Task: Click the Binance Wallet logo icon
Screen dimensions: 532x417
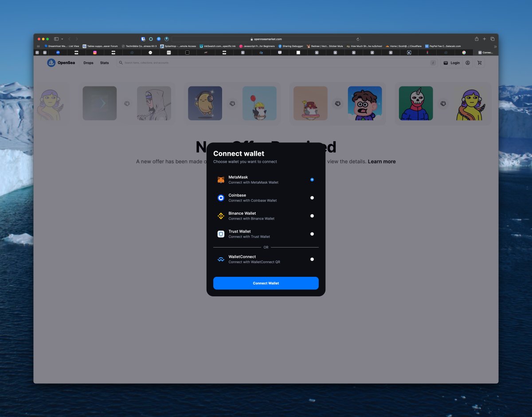Action: (221, 216)
